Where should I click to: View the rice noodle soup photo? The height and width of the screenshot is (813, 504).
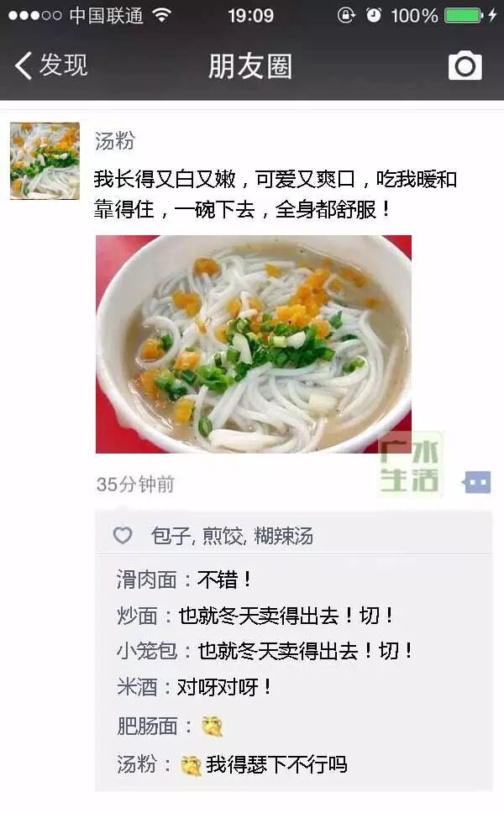pyautogui.click(x=254, y=344)
